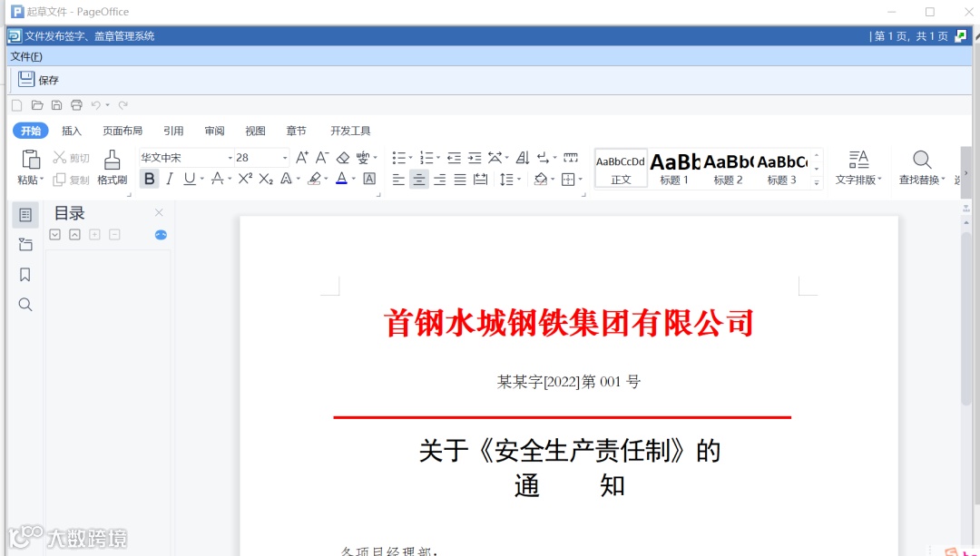
Task: Click the blue smart TOC icon
Action: [x=161, y=235]
